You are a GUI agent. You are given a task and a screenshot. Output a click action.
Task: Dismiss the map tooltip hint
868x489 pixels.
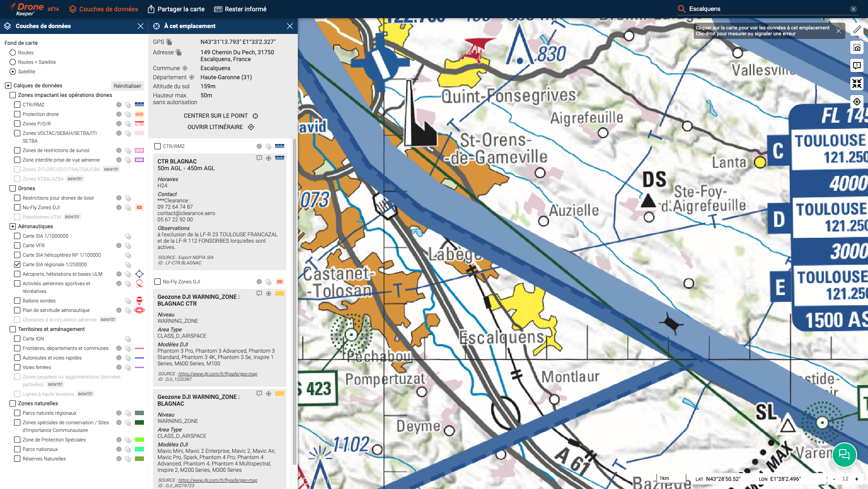pos(839,31)
